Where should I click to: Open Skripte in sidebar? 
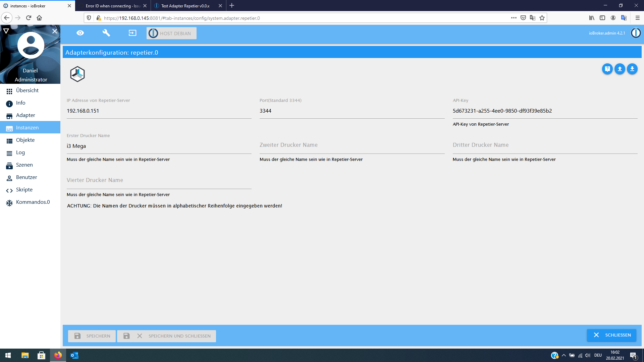point(30,190)
